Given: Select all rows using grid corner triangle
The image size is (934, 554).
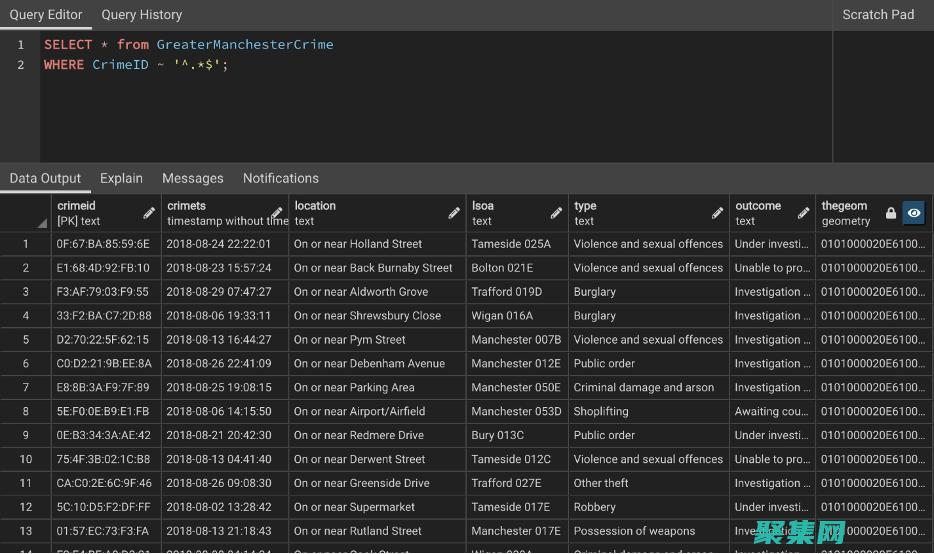Looking at the screenshot, I should pos(42,222).
